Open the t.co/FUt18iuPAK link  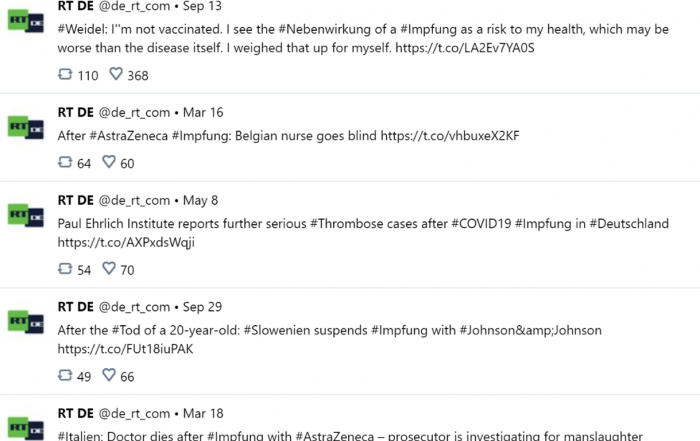(125, 349)
